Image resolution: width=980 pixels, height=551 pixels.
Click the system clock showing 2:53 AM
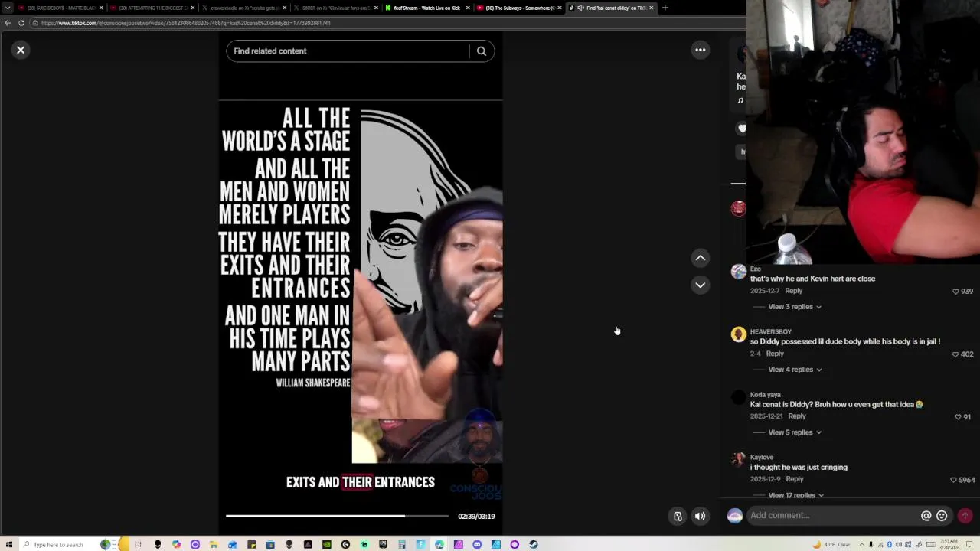point(949,544)
